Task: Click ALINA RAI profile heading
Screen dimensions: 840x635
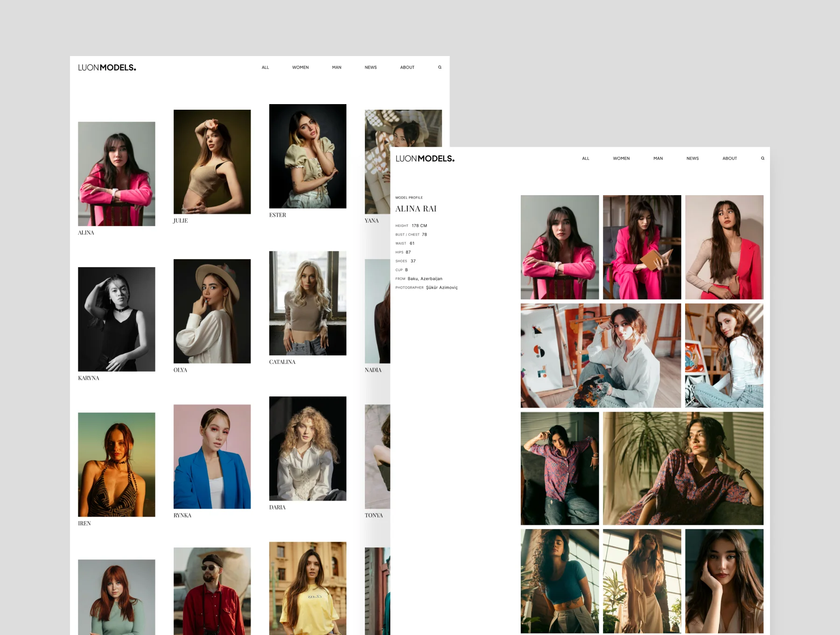Action: (x=416, y=209)
